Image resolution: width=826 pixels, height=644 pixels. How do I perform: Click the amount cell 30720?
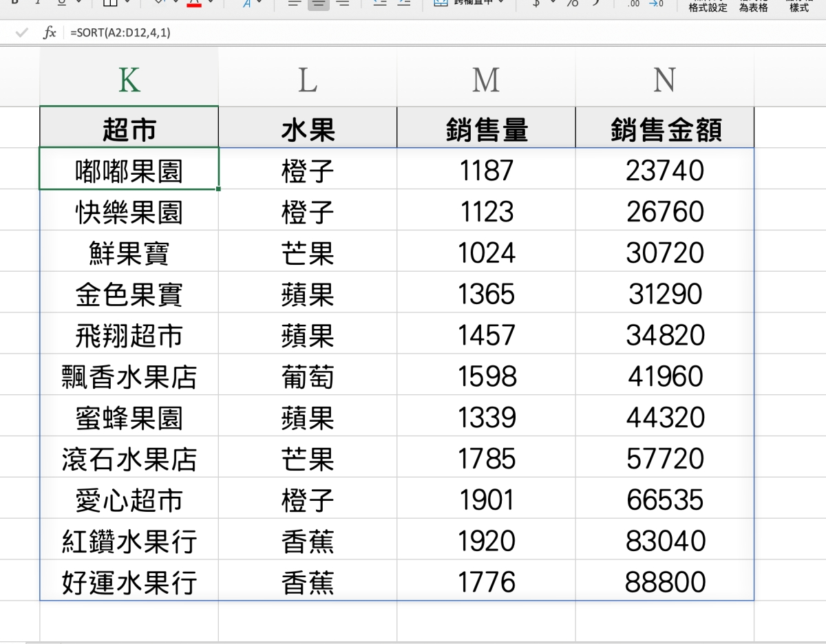click(x=665, y=251)
